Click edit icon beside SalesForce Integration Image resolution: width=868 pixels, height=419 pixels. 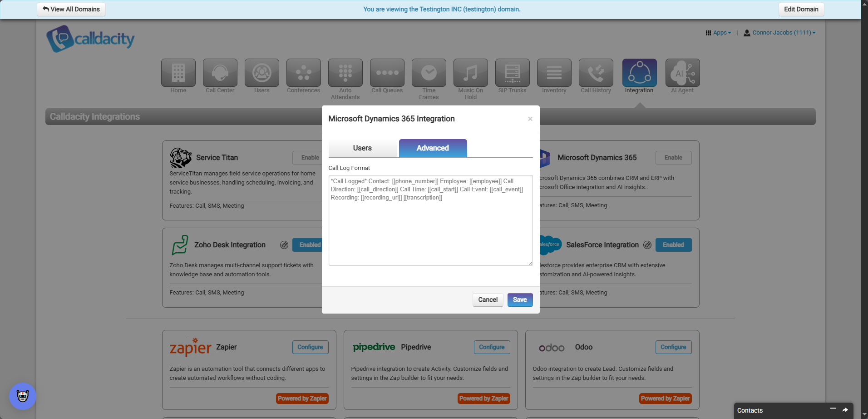coord(647,245)
